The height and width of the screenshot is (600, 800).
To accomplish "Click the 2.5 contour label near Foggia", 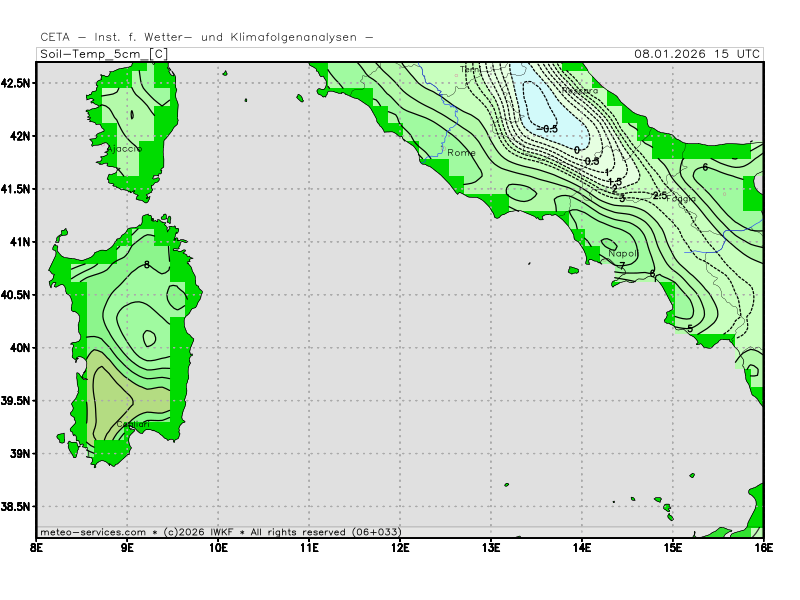I will point(659,195).
